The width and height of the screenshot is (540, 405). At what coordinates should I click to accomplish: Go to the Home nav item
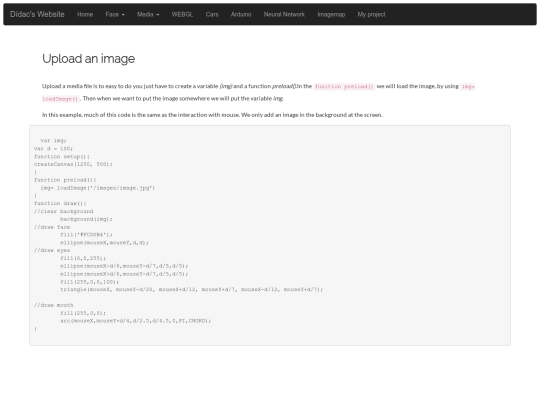85,14
